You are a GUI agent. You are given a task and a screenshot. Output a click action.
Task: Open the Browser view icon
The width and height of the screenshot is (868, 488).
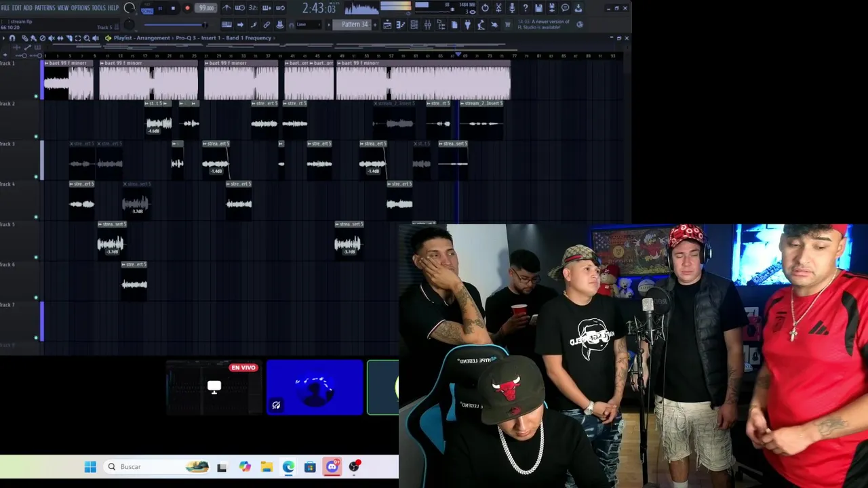click(x=441, y=25)
